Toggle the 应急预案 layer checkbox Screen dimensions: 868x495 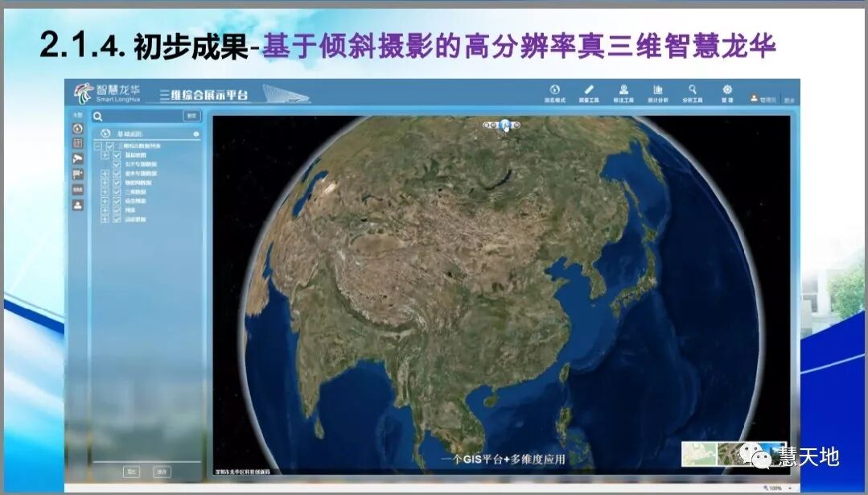click(x=117, y=201)
